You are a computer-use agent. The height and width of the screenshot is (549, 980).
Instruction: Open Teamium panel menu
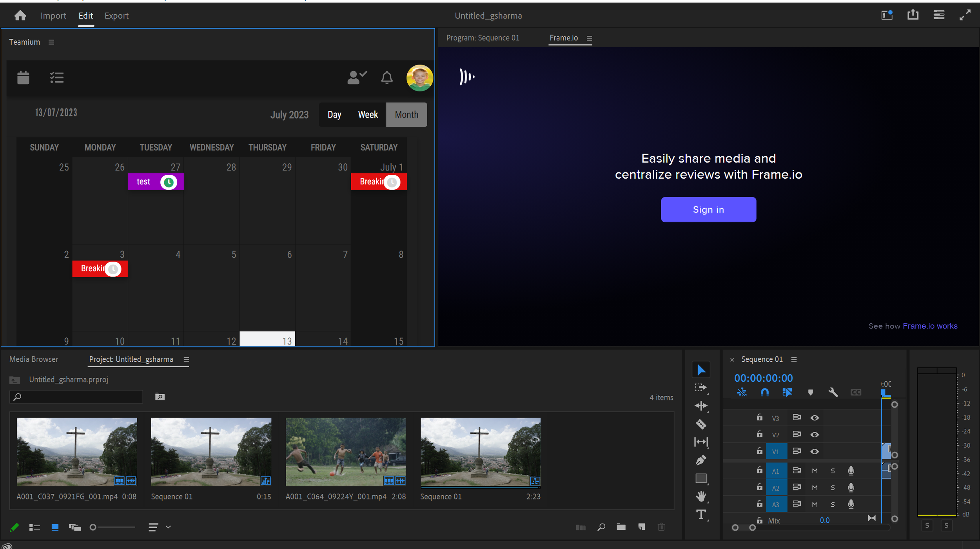(51, 42)
